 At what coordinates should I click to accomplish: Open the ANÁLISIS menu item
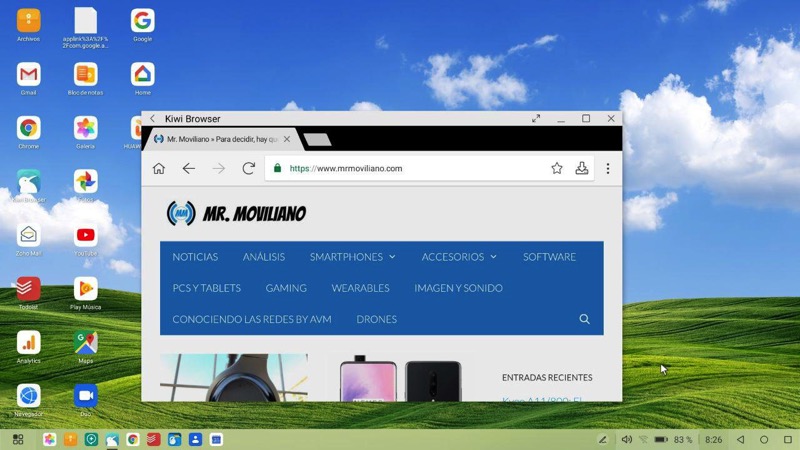coord(264,257)
